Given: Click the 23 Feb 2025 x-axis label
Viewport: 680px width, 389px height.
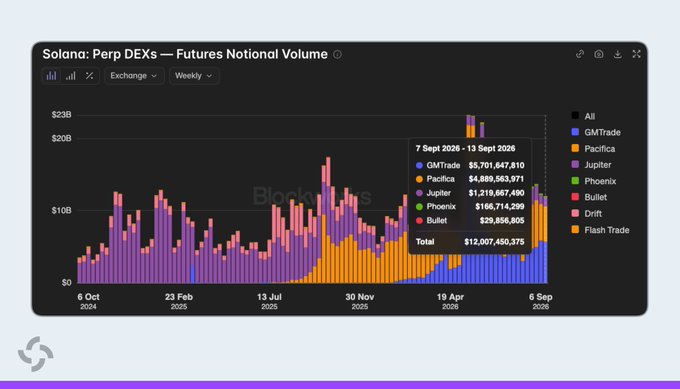Looking at the screenshot, I should pos(179,301).
